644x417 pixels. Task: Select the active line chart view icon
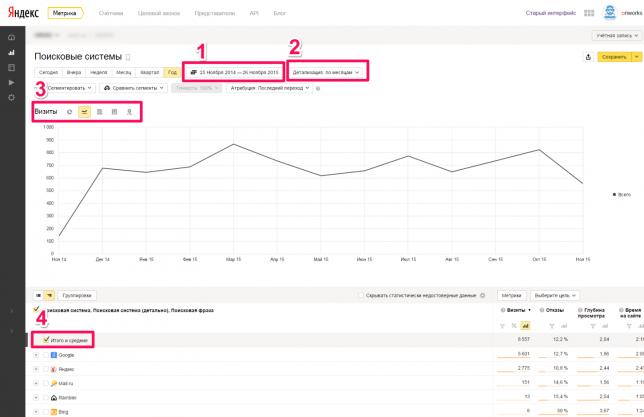84,112
